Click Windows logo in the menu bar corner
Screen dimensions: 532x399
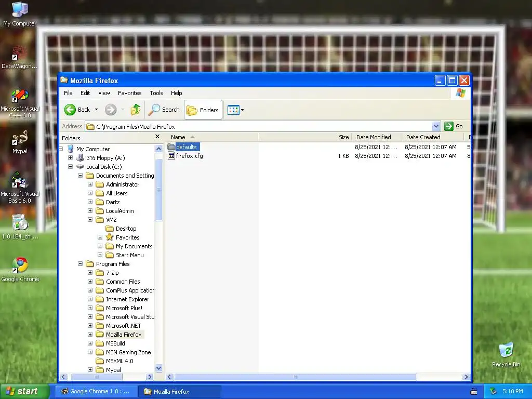[x=460, y=93]
